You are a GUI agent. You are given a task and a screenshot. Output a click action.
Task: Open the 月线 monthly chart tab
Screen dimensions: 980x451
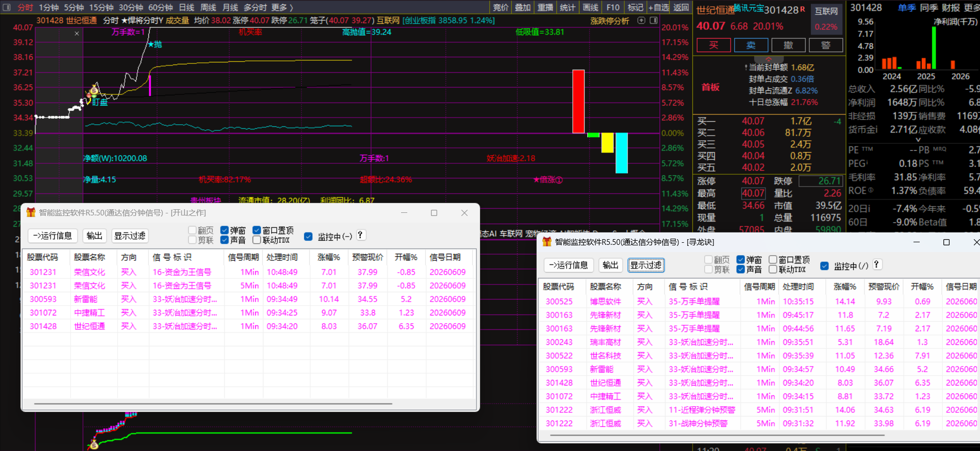tap(230, 7)
